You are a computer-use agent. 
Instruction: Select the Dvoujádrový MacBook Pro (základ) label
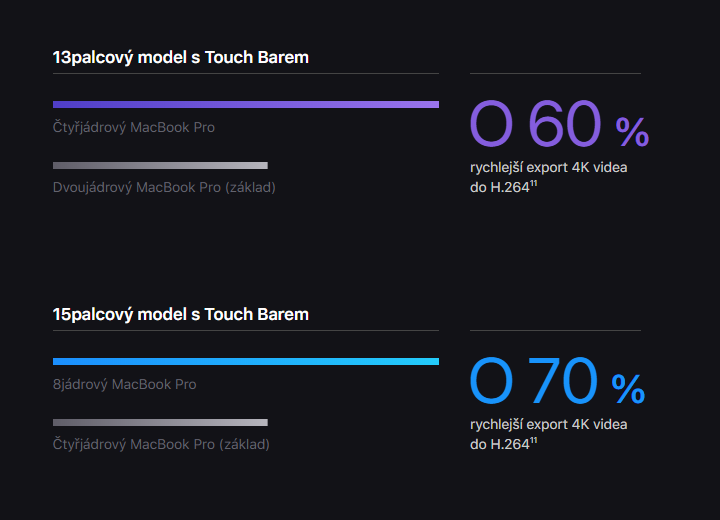(164, 187)
